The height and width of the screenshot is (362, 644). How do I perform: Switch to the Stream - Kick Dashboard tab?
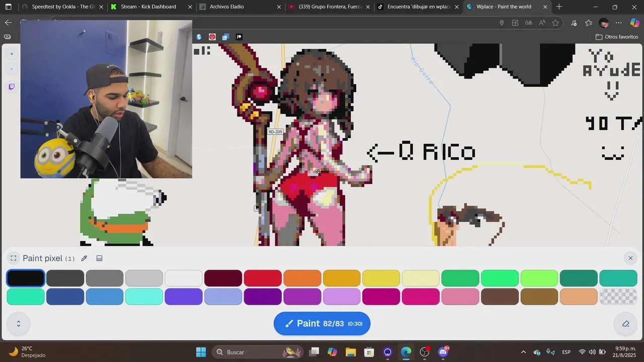pos(151,7)
